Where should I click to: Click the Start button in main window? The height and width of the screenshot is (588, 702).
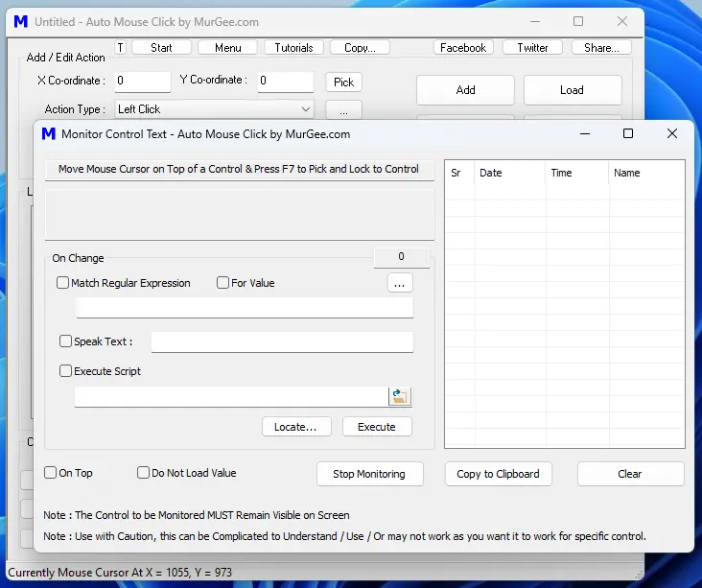coord(161,47)
